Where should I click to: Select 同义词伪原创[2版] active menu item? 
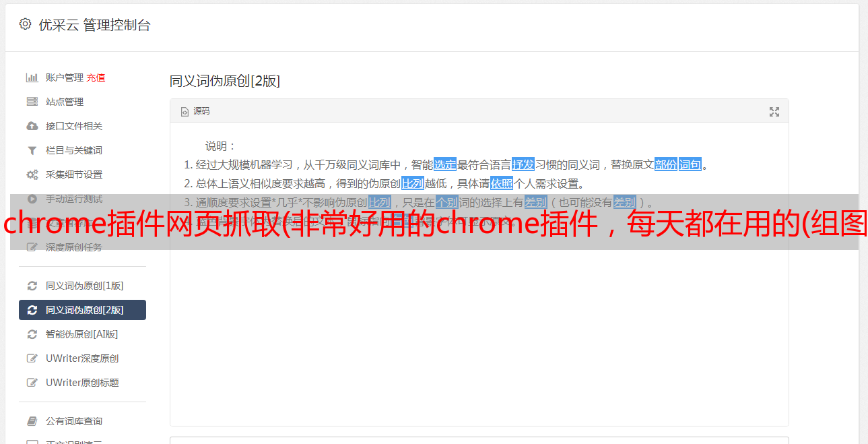pos(82,310)
